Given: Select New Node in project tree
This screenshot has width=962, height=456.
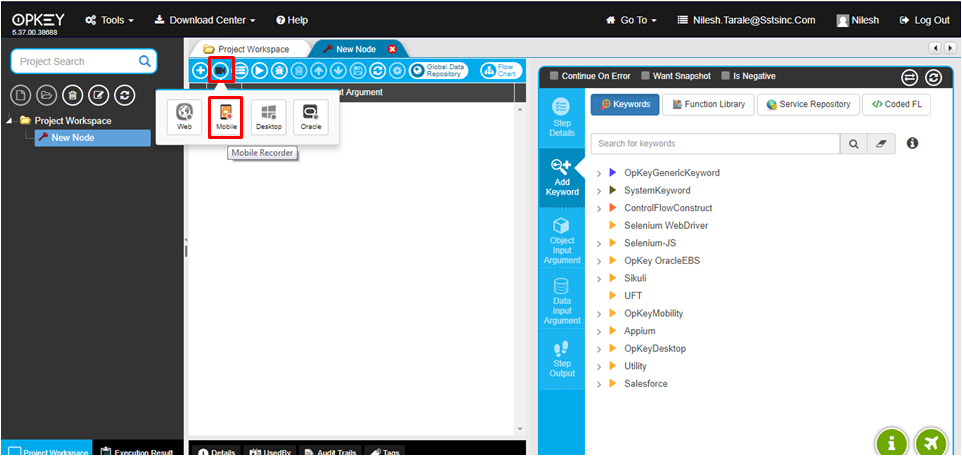Looking at the screenshot, I should (92, 137).
